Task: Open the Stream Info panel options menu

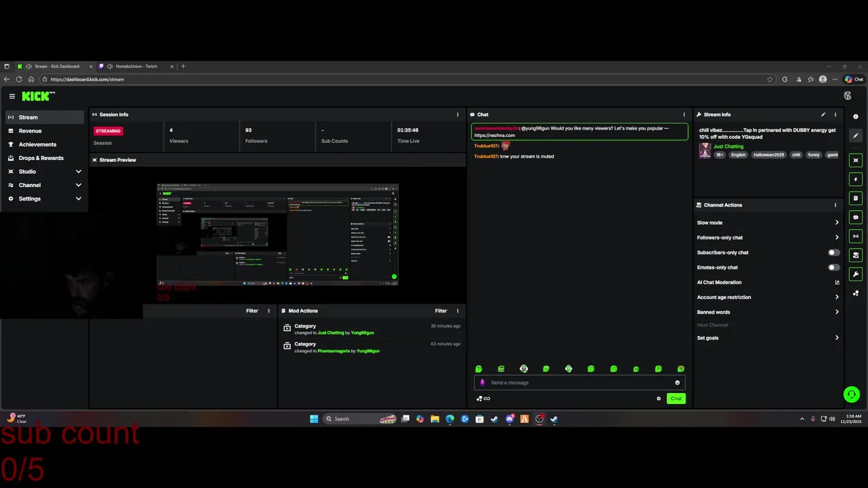Action: (x=835, y=115)
